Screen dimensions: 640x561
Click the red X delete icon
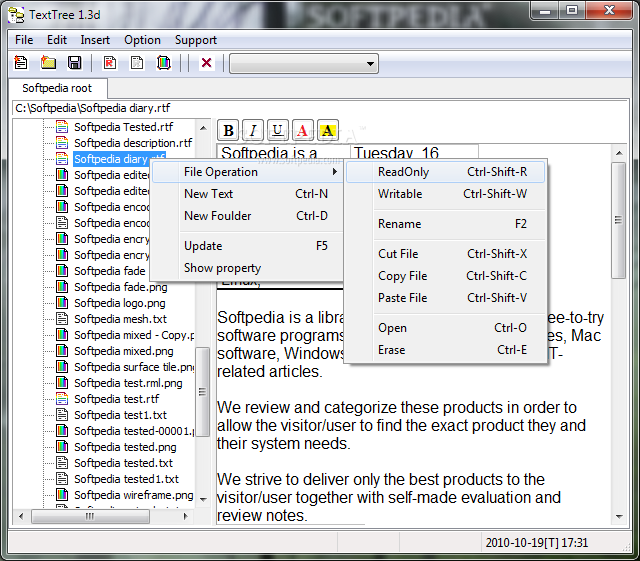pos(207,63)
